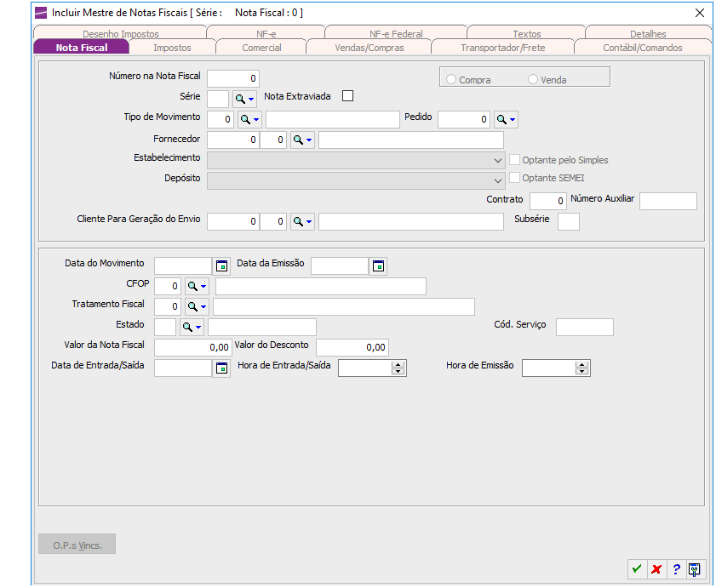This screenshot has height=588, width=716.
Task: Click the Número na Nota Fiscal field
Action: (233, 78)
